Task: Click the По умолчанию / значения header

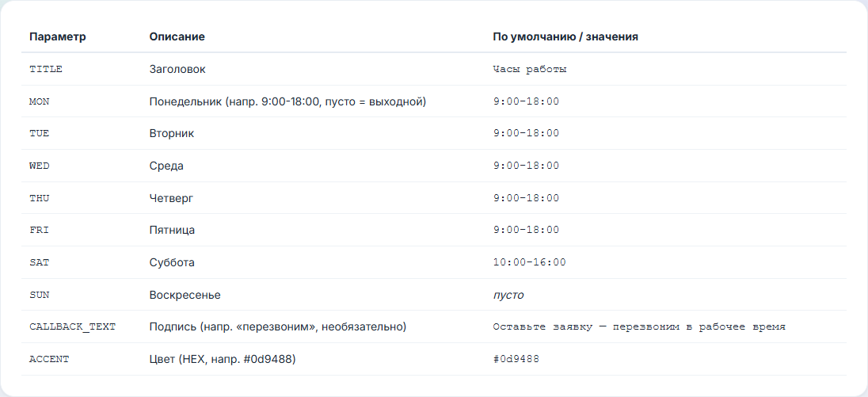Action: pyautogui.click(x=565, y=37)
